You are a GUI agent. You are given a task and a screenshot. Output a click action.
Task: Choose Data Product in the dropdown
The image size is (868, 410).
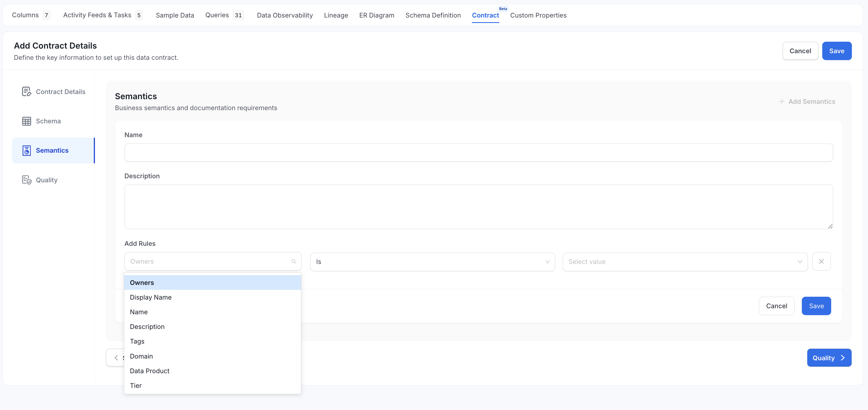pyautogui.click(x=213, y=371)
